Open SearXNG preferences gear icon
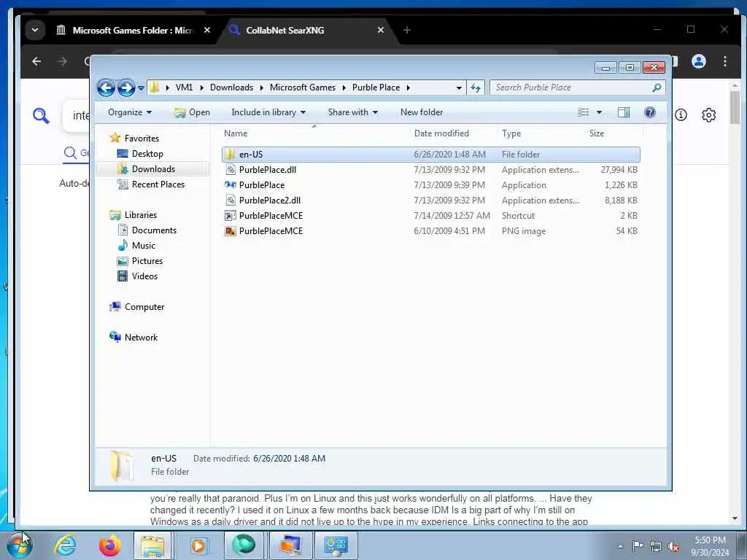Image resolution: width=747 pixels, height=560 pixels. 709,114
